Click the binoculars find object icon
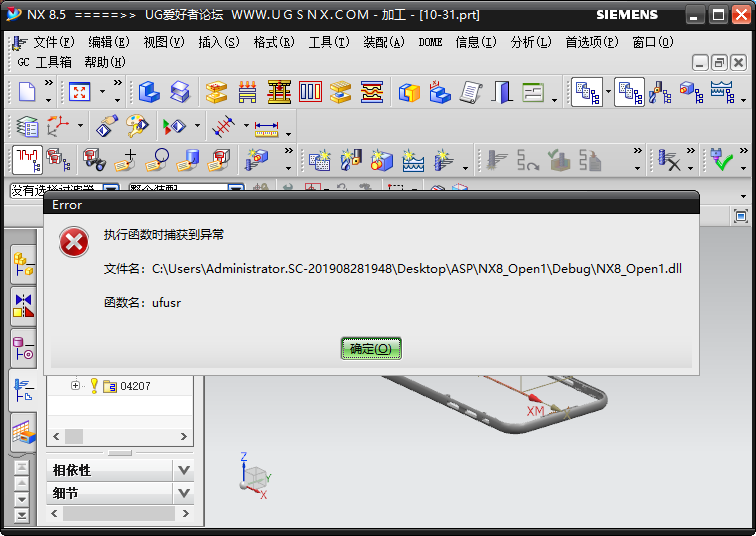Image resolution: width=756 pixels, height=536 pixels. pos(94,160)
